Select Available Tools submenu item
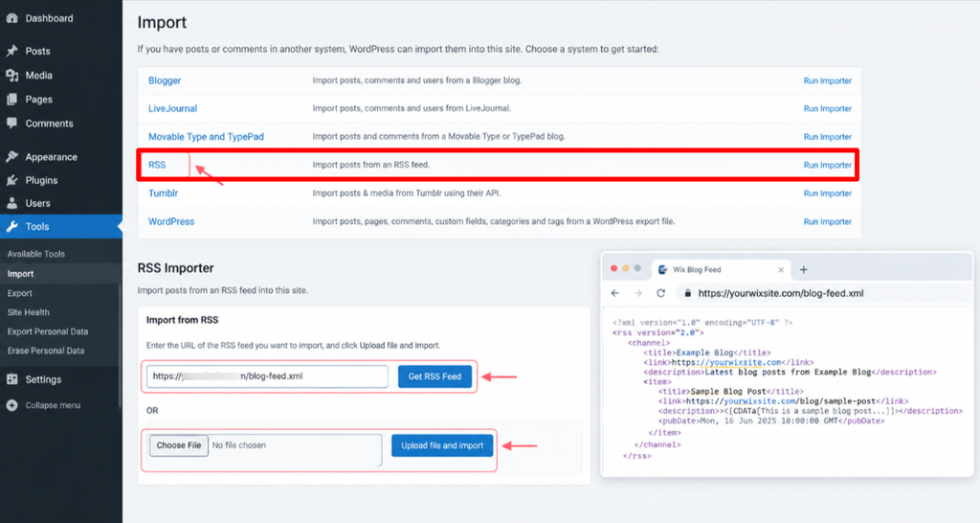980x523 pixels. [x=36, y=254]
